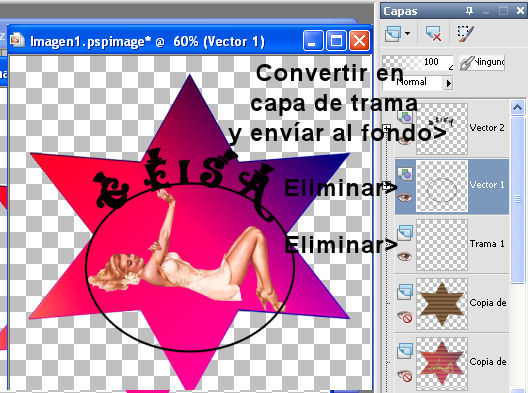Click the Edit Selection brush icon
The width and height of the screenshot is (528, 393).
[x=466, y=34]
